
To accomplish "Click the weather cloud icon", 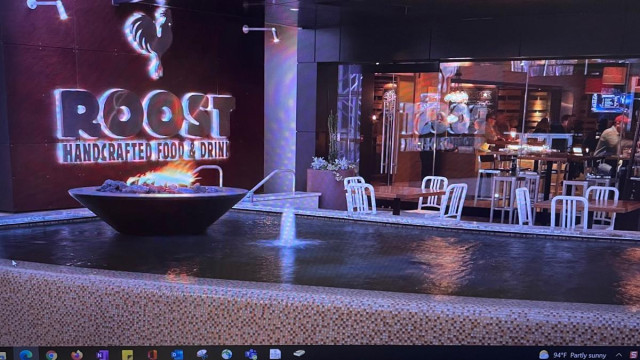I will 544,355.
